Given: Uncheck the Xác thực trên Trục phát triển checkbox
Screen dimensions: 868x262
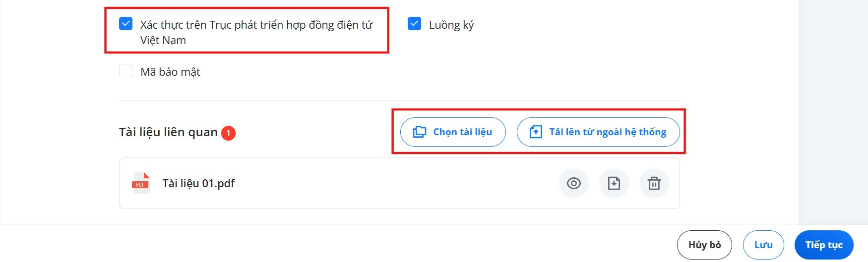Looking at the screenshot, I should 126,24.
